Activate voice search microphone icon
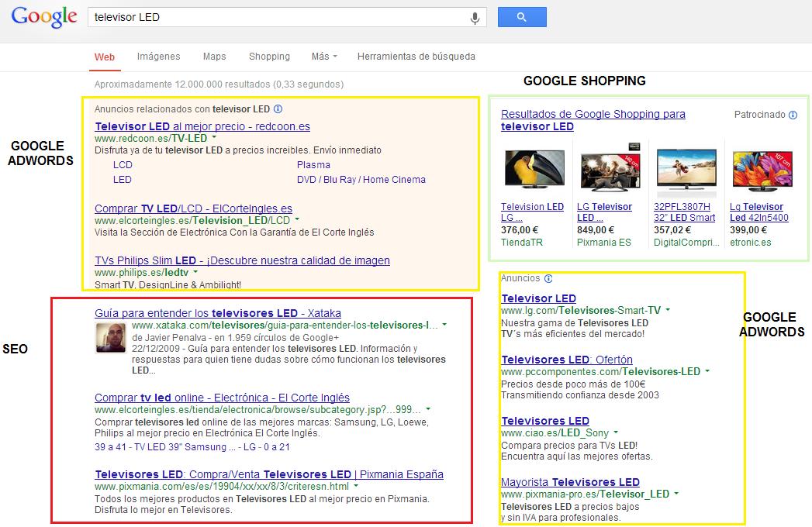The width and height of the screenshot is (812, 527). [475, 18]
